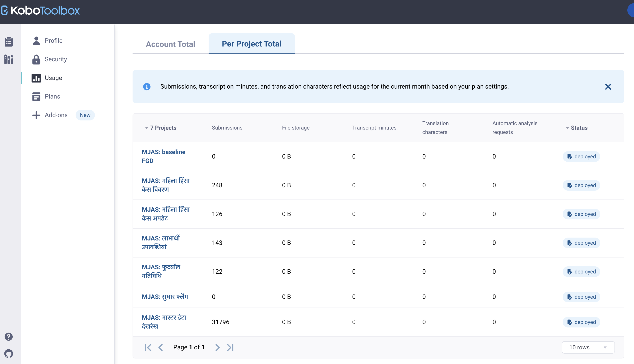634x364 pixels.
Task: Open the MJAS: baseline FGD project
Action: point(163,156)
